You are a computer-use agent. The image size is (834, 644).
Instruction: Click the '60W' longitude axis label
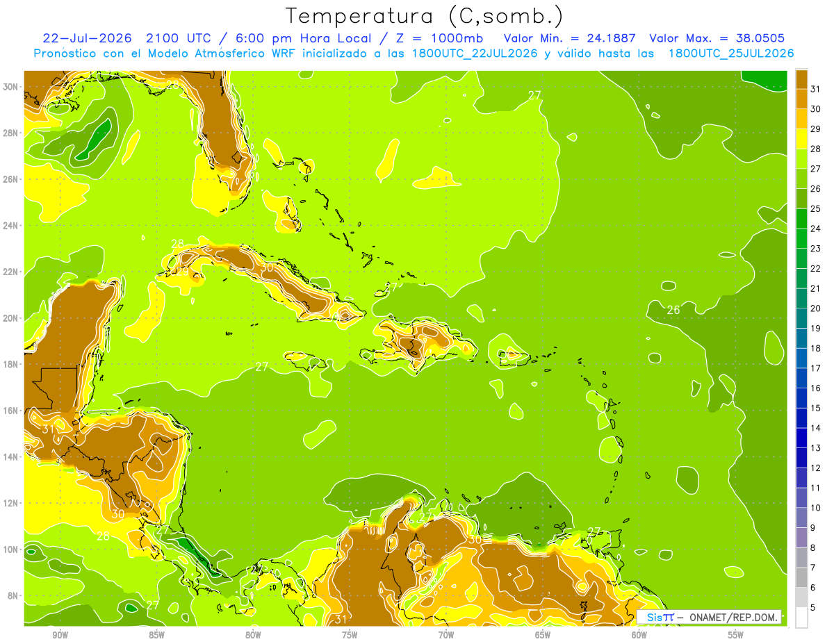[639, 635]
